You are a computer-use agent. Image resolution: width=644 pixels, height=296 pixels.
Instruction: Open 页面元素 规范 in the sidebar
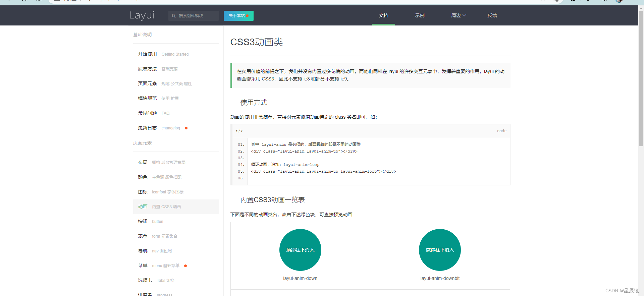176,83
